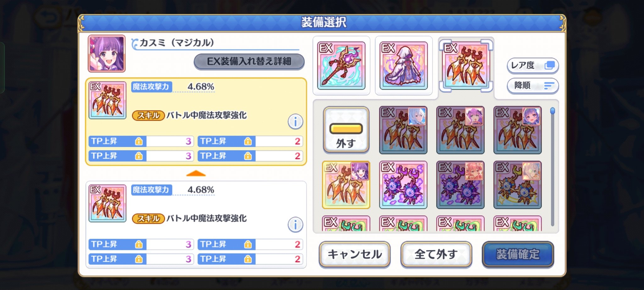Choose earrings equipped by silver-haired character

tap(403, 130)
